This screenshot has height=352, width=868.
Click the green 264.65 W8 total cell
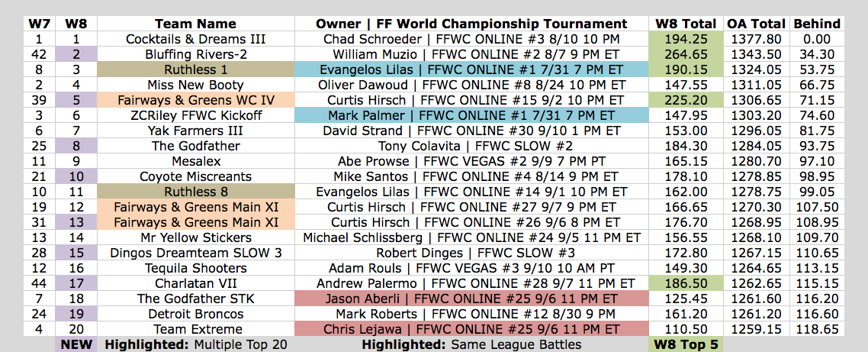[x=685, y=54]
